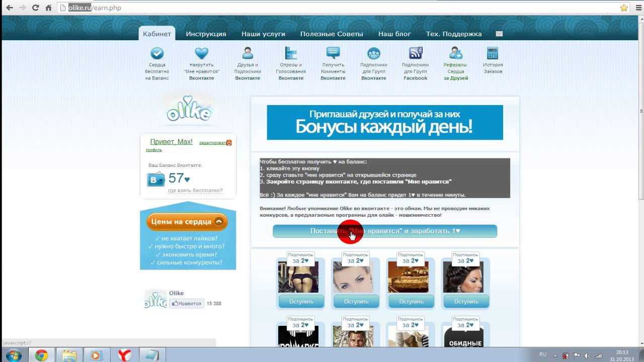Open Подписчики для Групп Вконтакте icon

(374, 53)
